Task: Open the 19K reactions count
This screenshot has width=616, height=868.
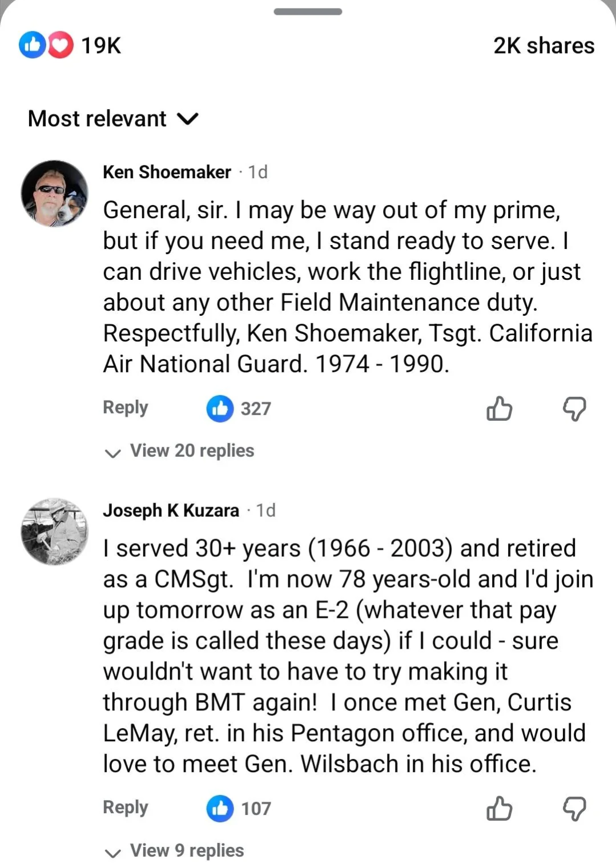Action: 101,46
